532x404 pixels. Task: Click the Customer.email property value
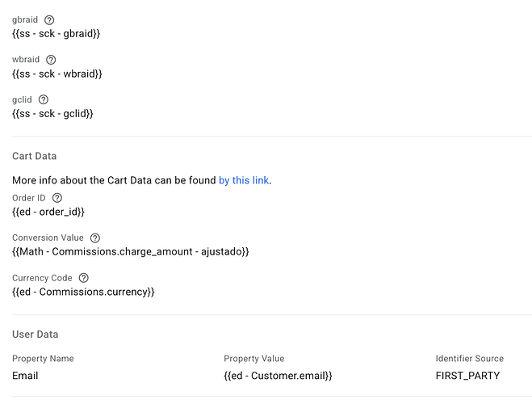278,376
